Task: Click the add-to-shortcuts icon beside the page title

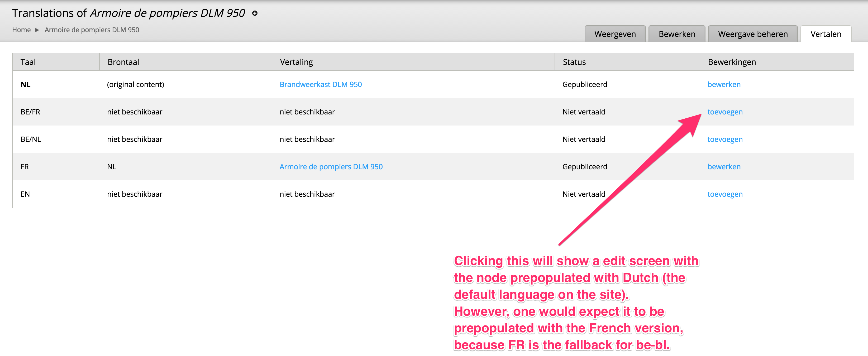Action: click(x=255, y=13)
